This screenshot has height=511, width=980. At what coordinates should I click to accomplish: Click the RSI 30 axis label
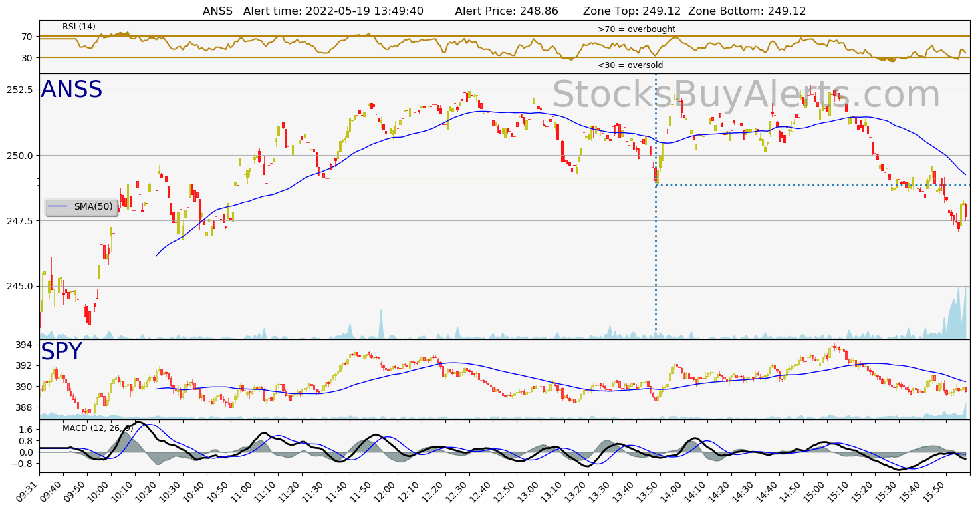tap(27, 58)
